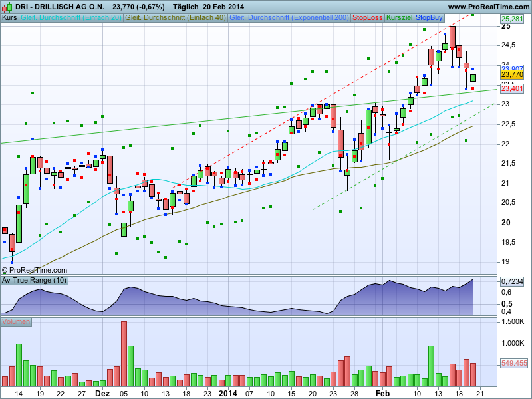
Task: Open the www.ProRealTime.com link
Action: point(489,7)
